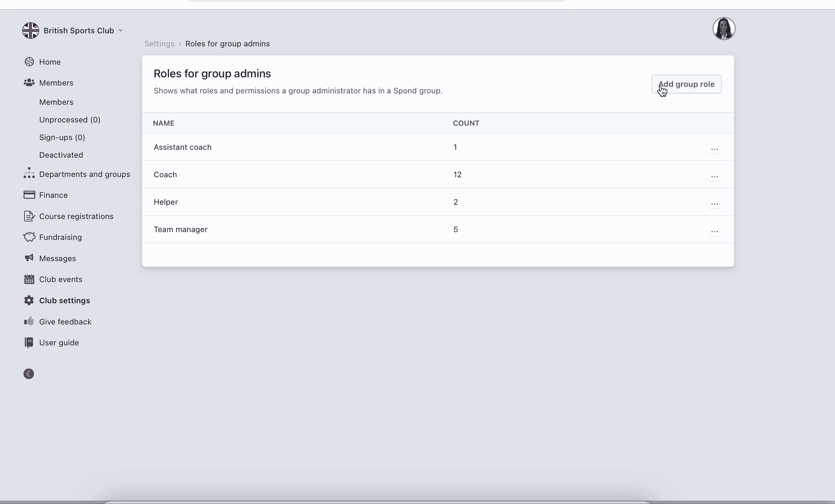Click the Add group role button
835x504 pixels.
[686, 84]
